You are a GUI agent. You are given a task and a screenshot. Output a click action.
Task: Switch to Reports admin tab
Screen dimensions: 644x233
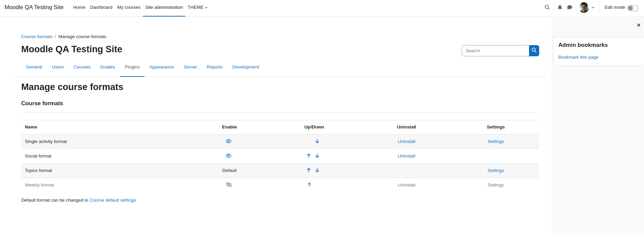[x=215, y=67]
